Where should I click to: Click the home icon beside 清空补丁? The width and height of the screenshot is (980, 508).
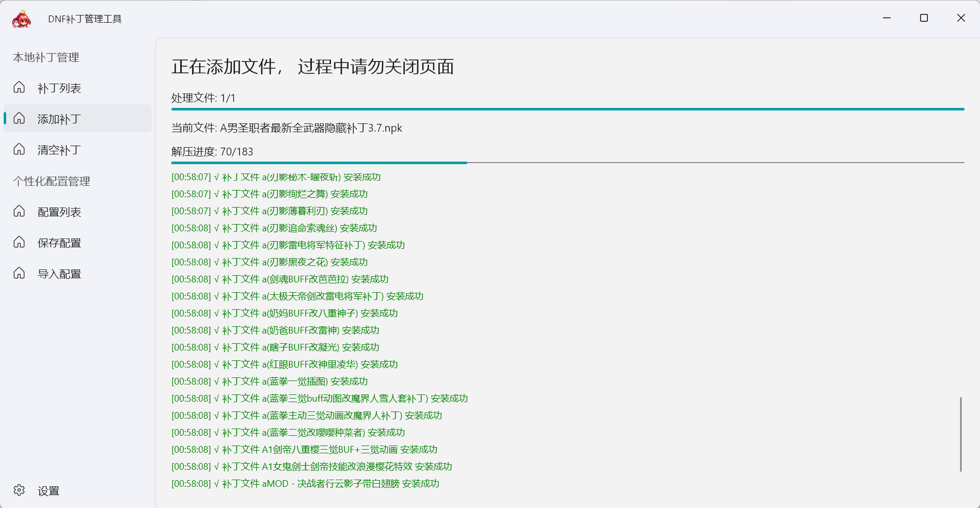click(19, 149)
